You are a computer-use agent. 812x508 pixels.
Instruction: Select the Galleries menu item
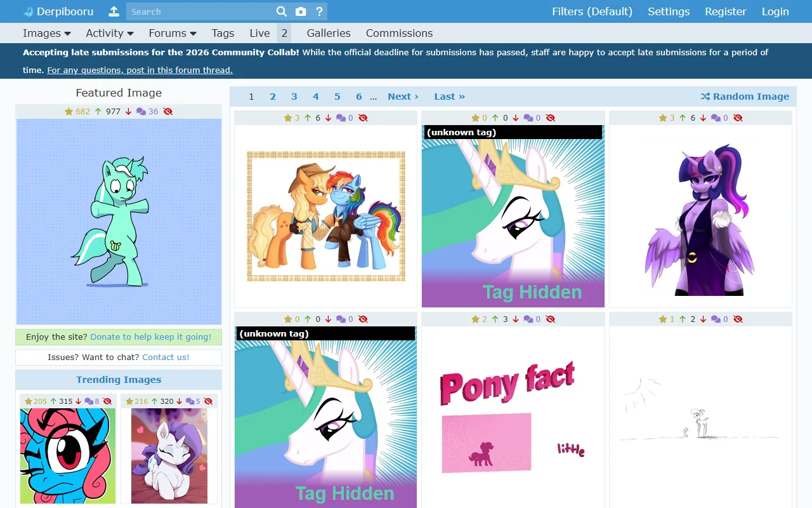click(x=328, y=33)
